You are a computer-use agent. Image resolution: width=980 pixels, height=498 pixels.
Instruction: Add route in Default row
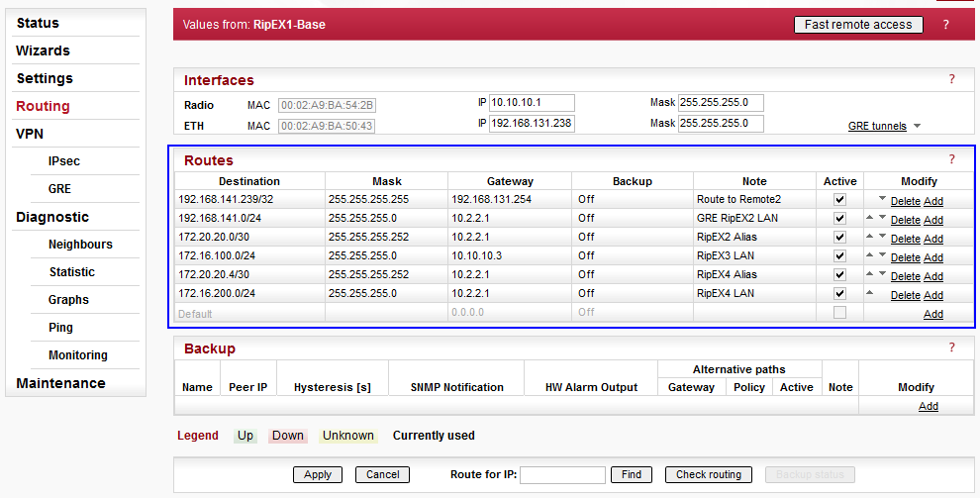933,314
